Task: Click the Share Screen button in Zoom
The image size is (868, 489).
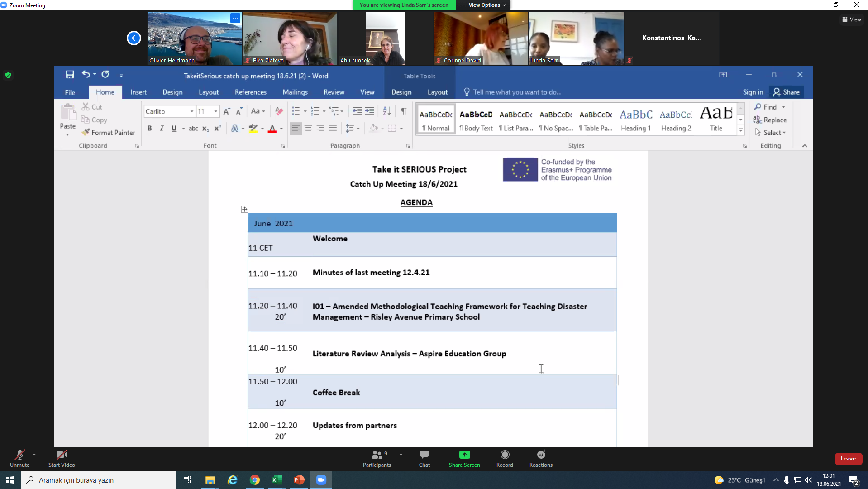Action: click(464, 458)
